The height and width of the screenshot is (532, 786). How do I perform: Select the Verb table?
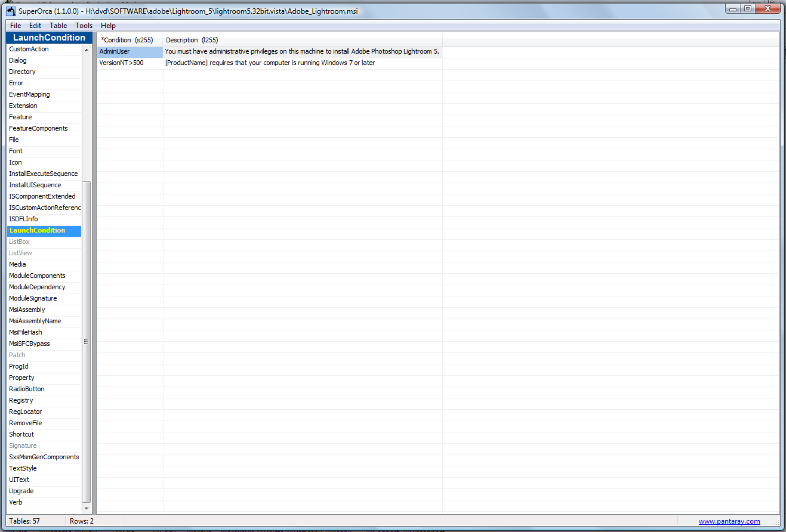(x=44, y=502)
